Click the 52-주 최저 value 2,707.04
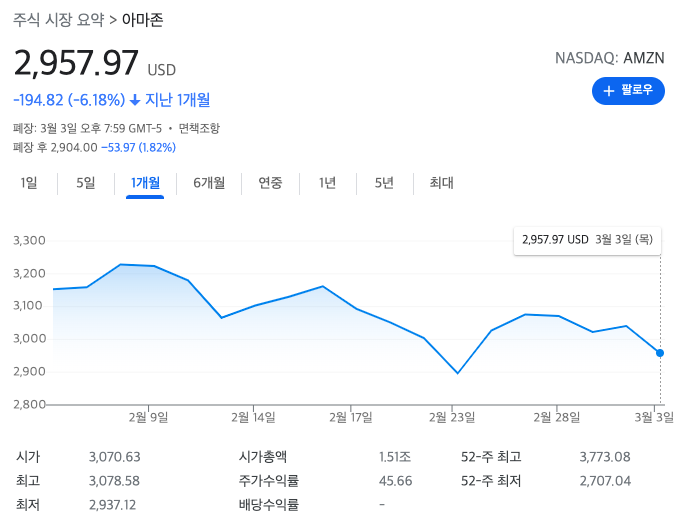698x530 pixels. click(x=605, y=481)
